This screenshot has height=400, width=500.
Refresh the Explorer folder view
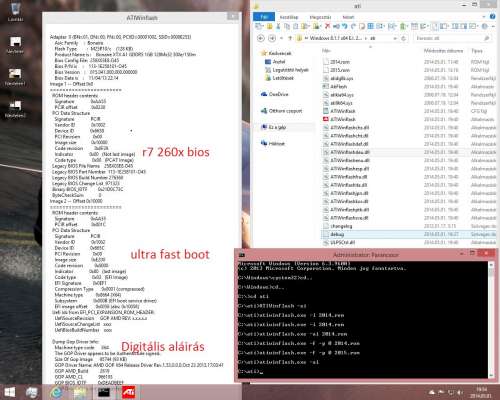pyautogui.click(x=403, y=38)
